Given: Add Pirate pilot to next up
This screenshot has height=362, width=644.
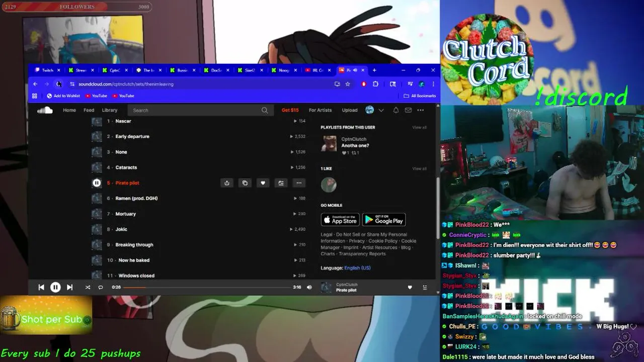Looking at the screenshot, I should (281, 183).
